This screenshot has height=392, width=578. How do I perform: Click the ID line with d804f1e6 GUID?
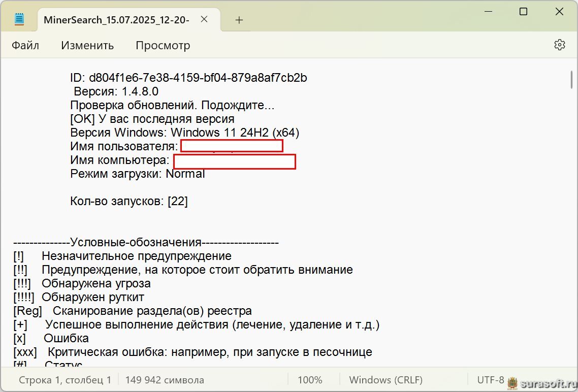coord(188,78)
